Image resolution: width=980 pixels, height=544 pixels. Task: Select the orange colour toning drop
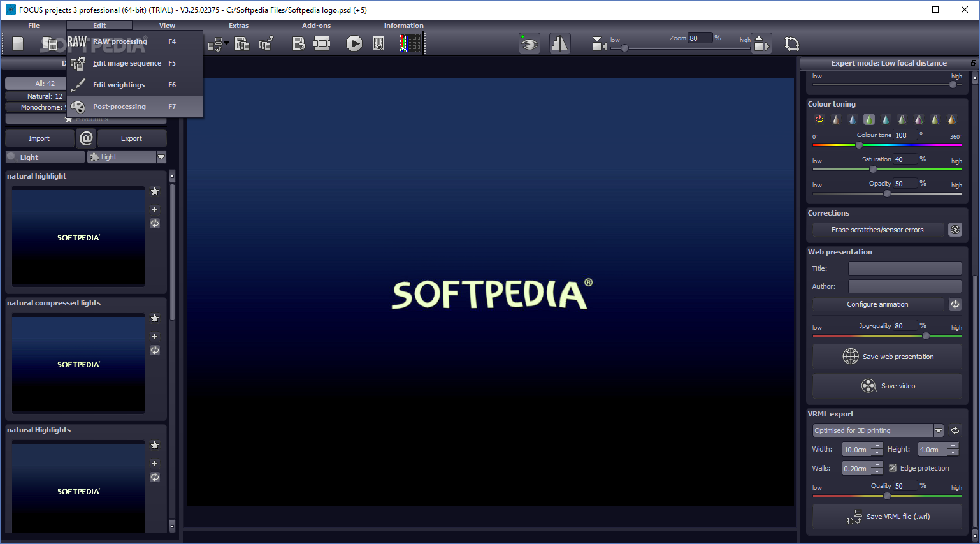[x=951, y=119]
